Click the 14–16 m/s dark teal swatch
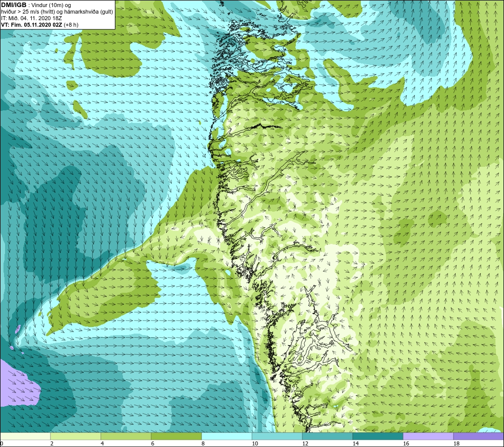The width and height of the screenshot is (504, 447). 377,436
